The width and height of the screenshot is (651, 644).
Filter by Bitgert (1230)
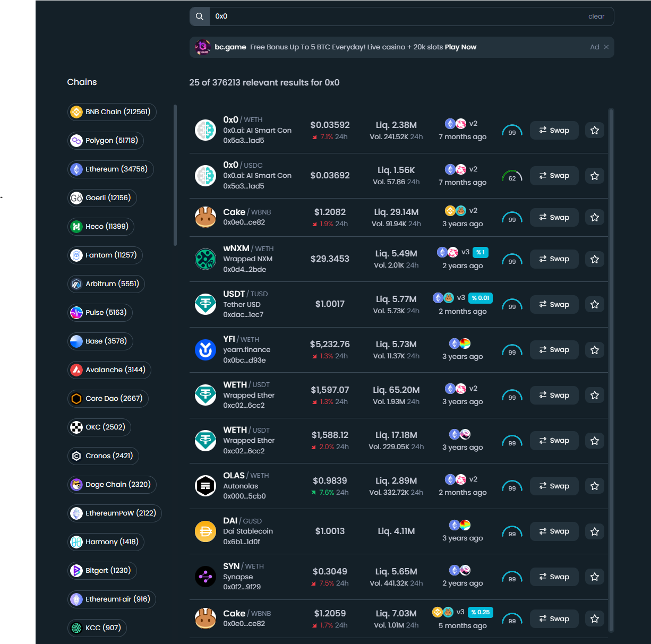coord(102,571)
